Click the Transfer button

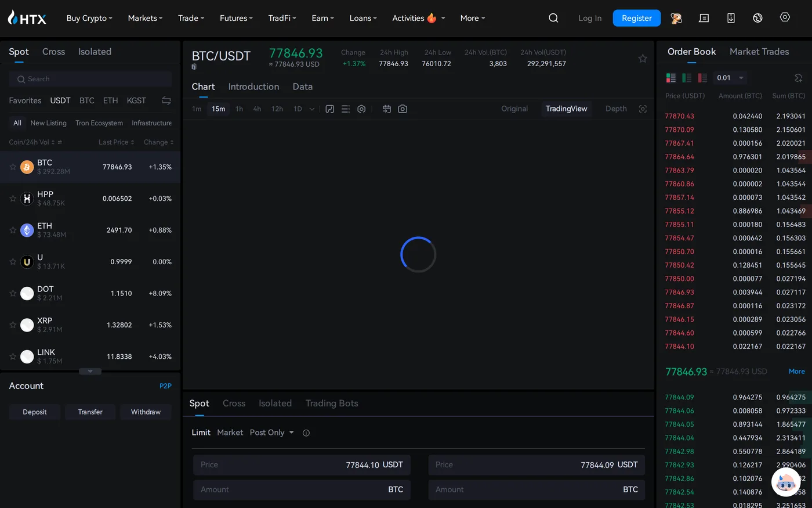(90, 412)
